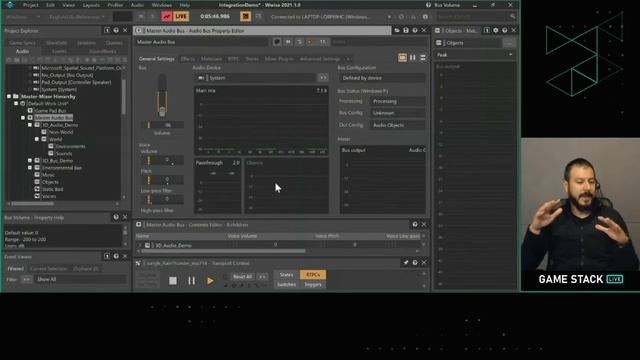
Task: Click the Voice Pitch slider
Action: (162, 180)
